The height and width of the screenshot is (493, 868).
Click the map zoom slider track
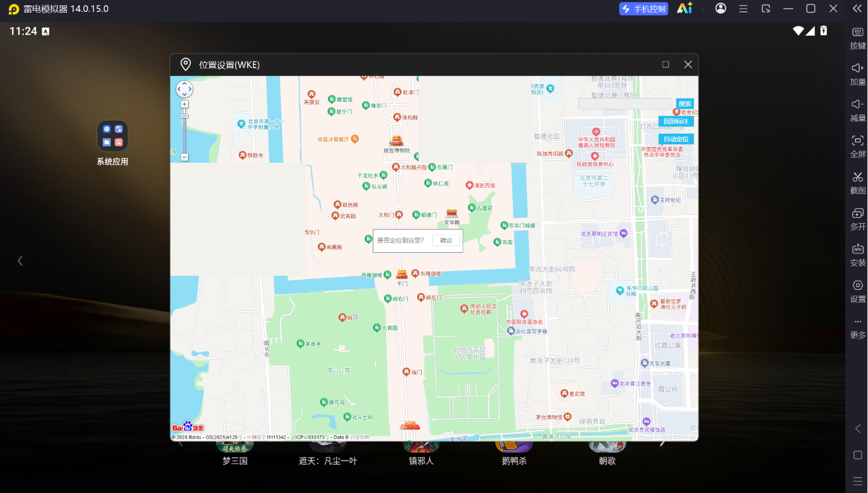click(x=185, y=130)
